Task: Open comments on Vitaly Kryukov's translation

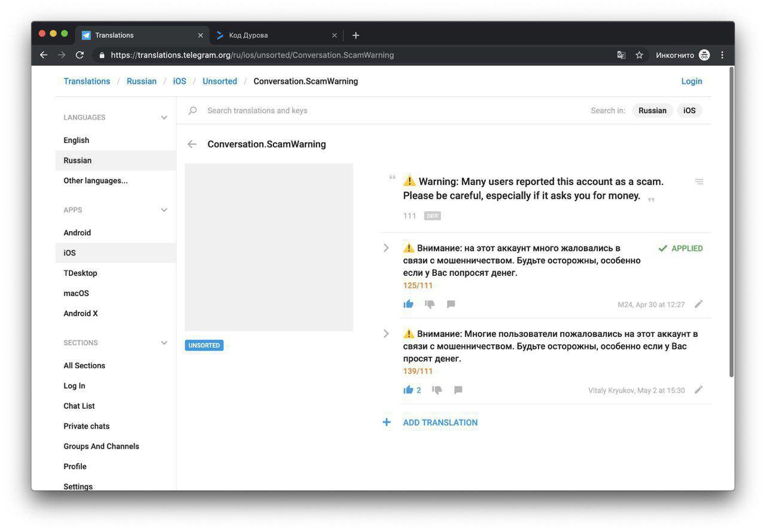Action: (458, 390)
